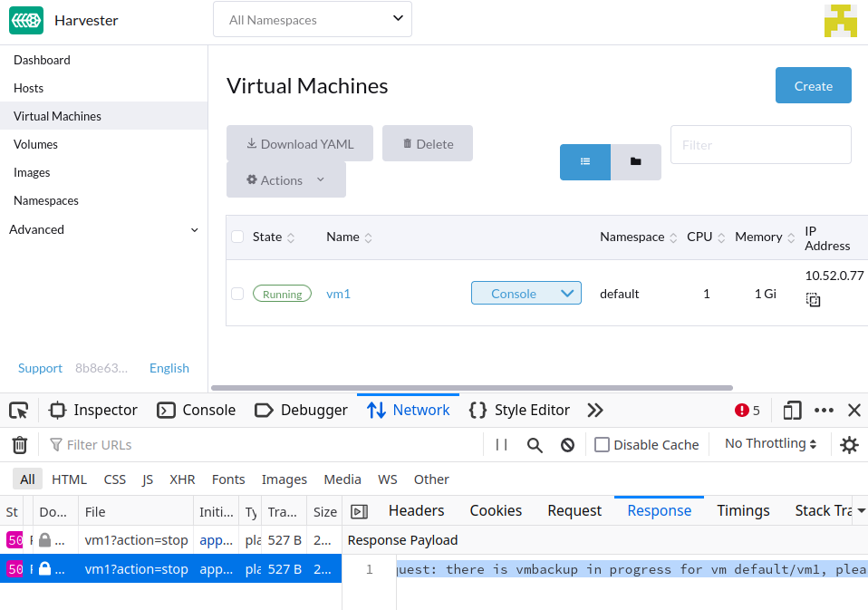Open the vm1 virtual machine link
868x610 pixels.
click(338, 293)
